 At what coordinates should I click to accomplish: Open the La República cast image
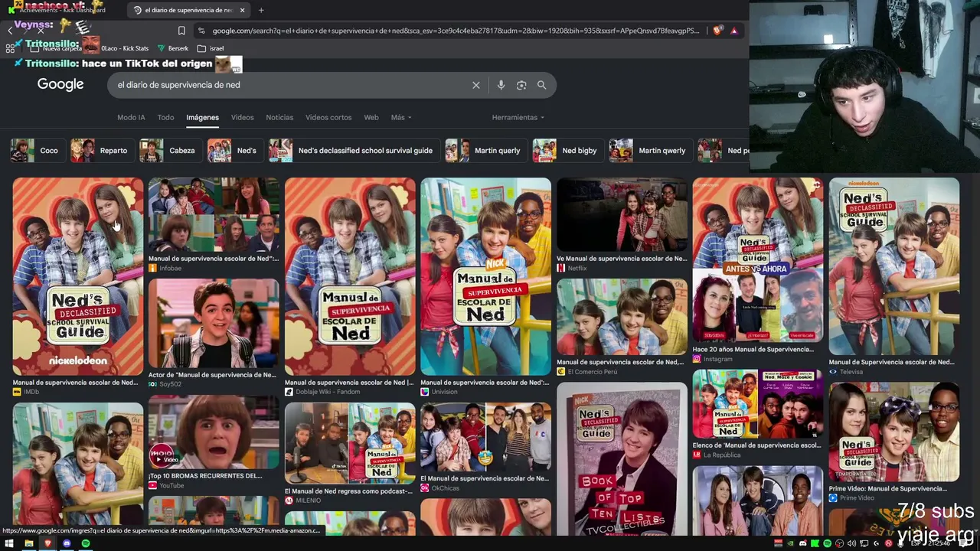pos(758,404)
